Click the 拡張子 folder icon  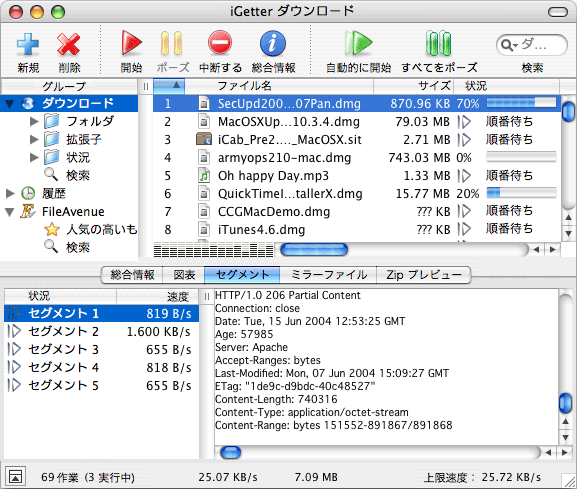tap(52, 139)
